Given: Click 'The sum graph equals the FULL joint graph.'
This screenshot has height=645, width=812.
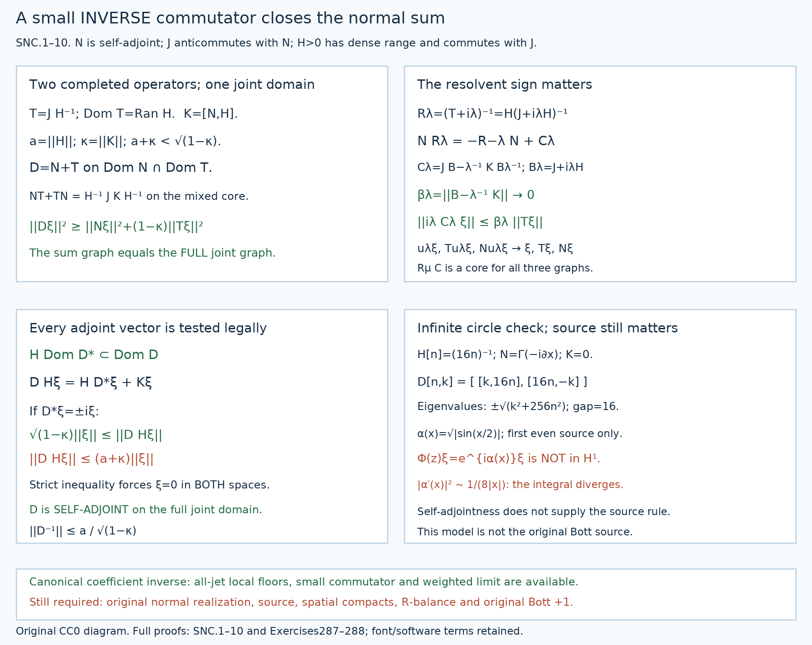Looking at the screenshot, I should 152,253.
